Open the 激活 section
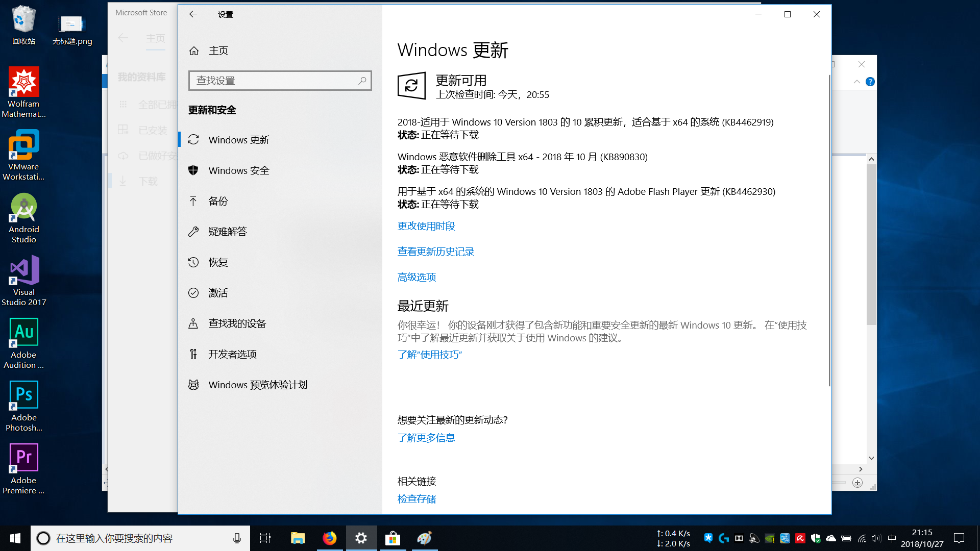This screenshot has width=980, height=551. point(280,293)
